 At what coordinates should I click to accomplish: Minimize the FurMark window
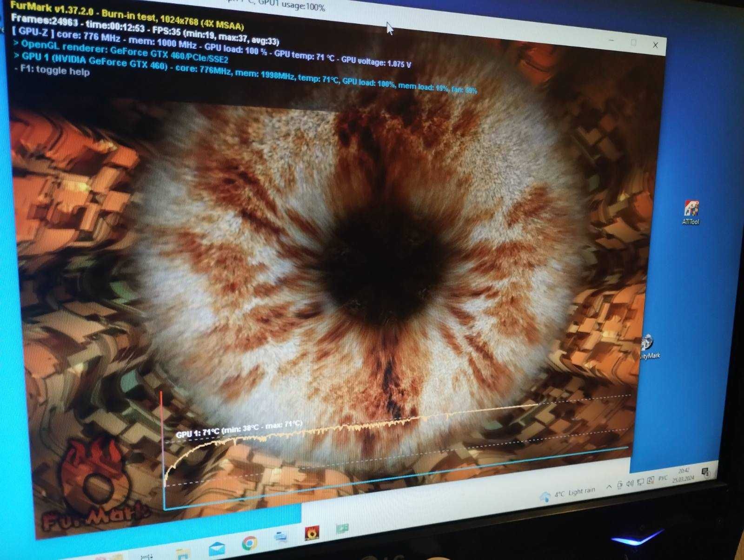[x=612, y=40]
